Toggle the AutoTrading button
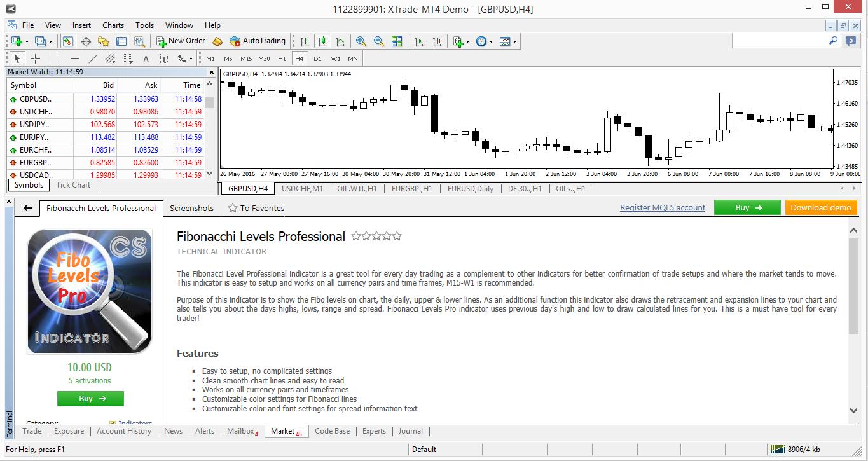 (x=258, y=41)
